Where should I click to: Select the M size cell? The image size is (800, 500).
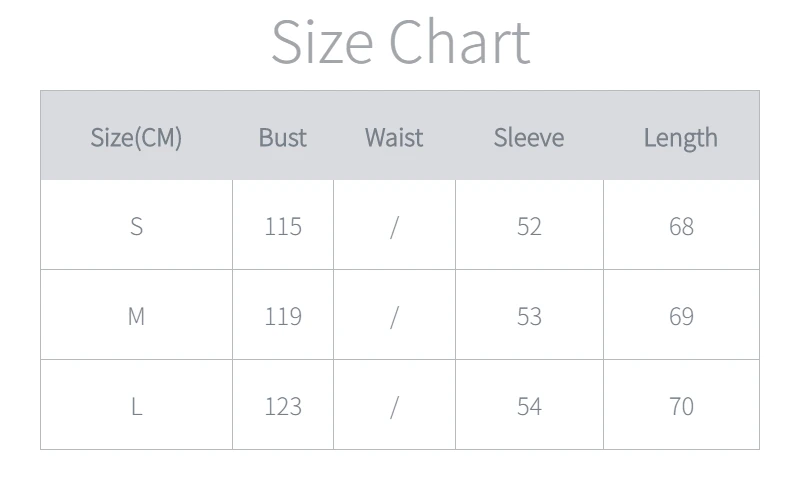point(136,316)
